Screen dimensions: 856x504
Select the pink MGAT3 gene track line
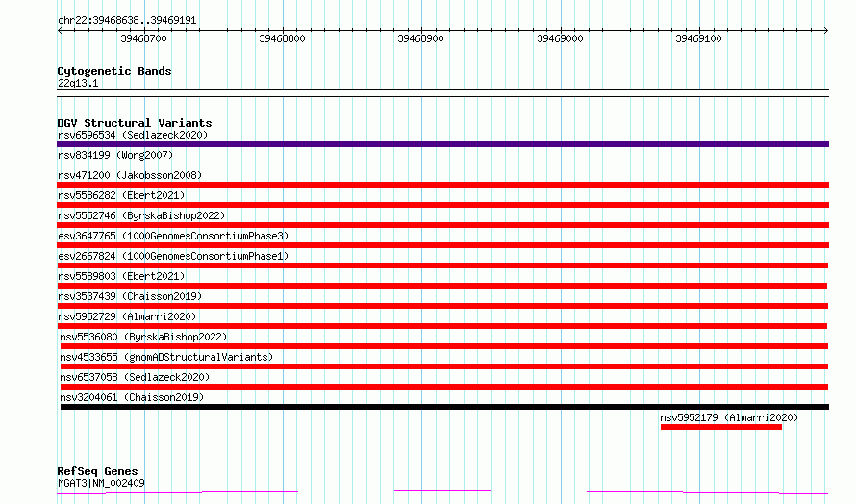tap(442, 492)
